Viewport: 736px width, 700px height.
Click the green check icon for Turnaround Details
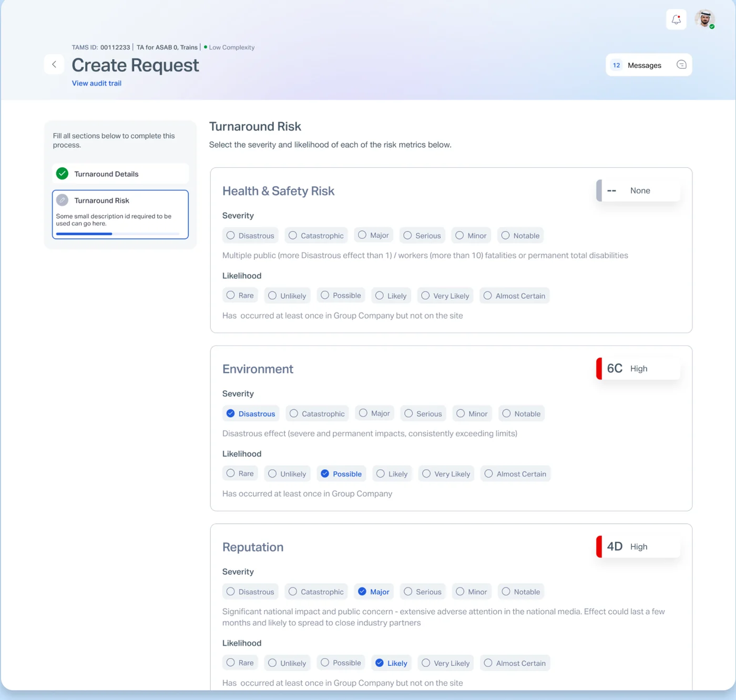(x=62, y=174)
